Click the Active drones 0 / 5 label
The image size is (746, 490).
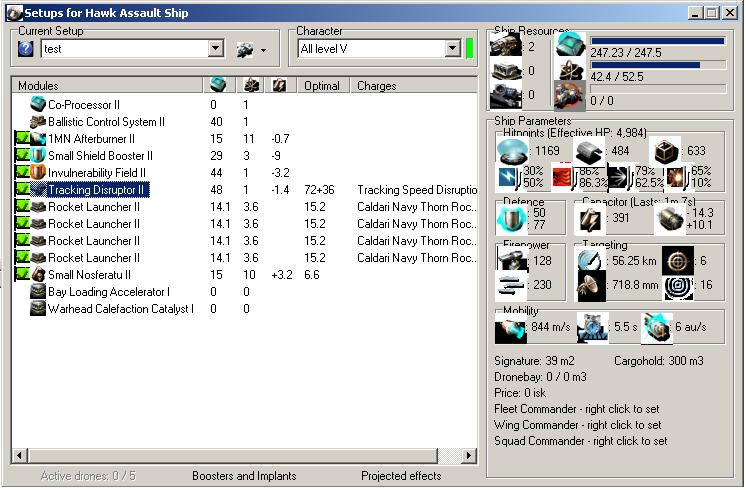pyautogui.click(x=88, y=476)
